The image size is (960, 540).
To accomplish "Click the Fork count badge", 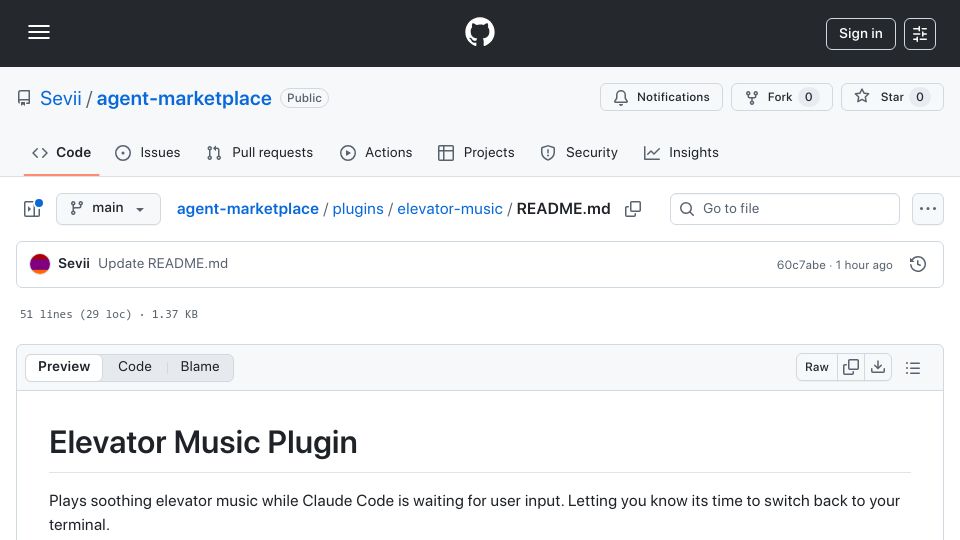I will pos(808,97).
